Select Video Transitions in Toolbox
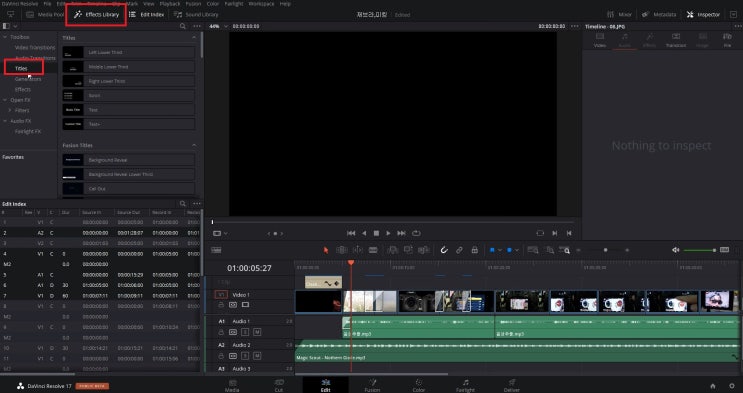Image resolution: width=743 pixels, height=393 pixels. (35, 47)
